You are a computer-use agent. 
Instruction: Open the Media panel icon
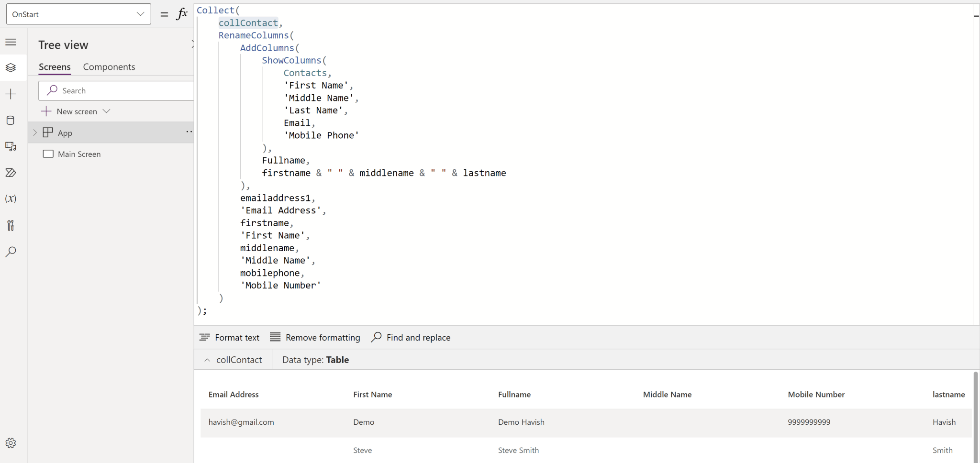[11, 146]
